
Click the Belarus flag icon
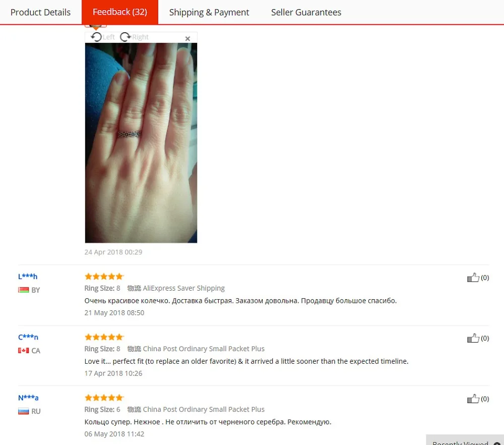[24, 290]
